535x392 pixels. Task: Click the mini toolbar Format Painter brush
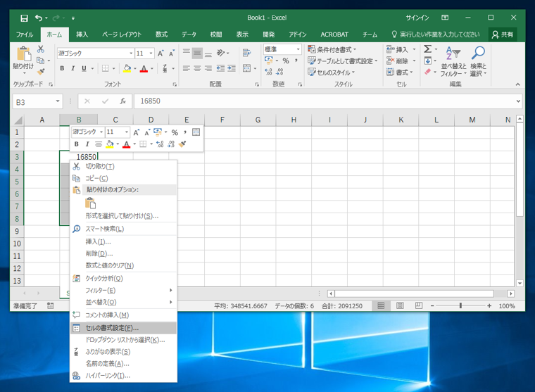click(x=182, y=144)
